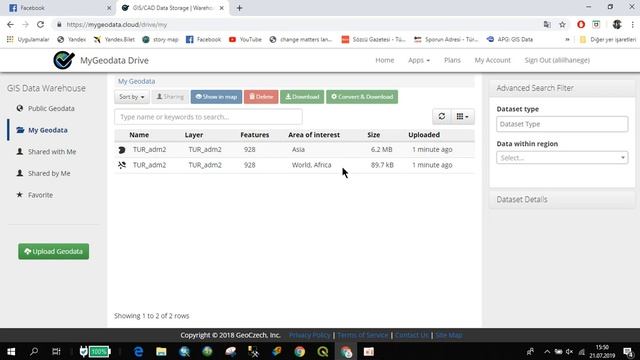Open a new browser tab

click(240, 8)
